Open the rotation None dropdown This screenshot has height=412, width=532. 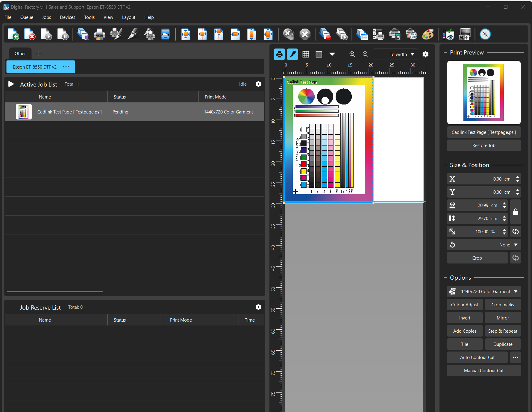(x=489, y=245)
